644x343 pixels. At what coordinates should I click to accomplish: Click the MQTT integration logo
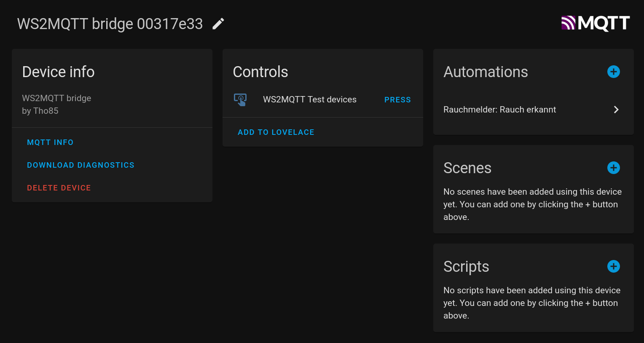click(595, 23)
